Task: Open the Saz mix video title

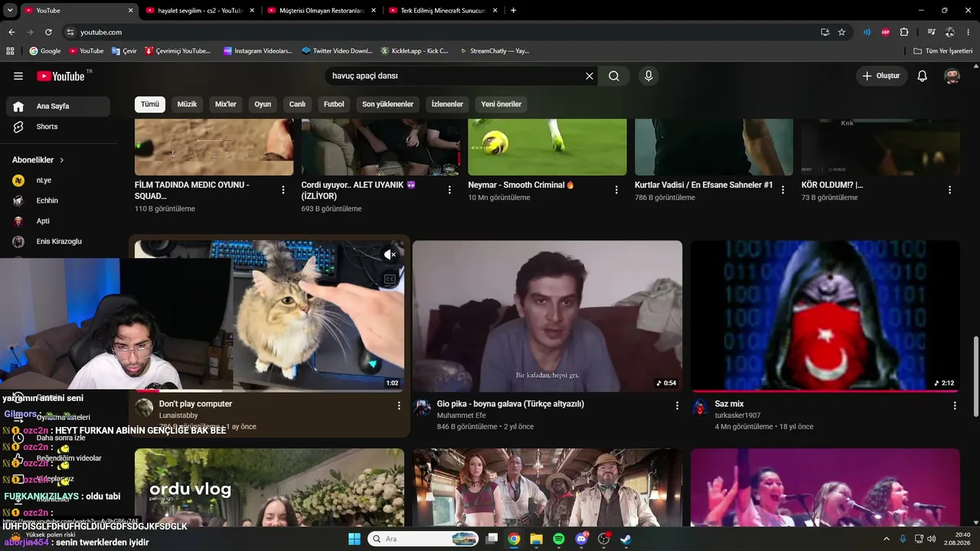Action: click(x=729, y=404)
